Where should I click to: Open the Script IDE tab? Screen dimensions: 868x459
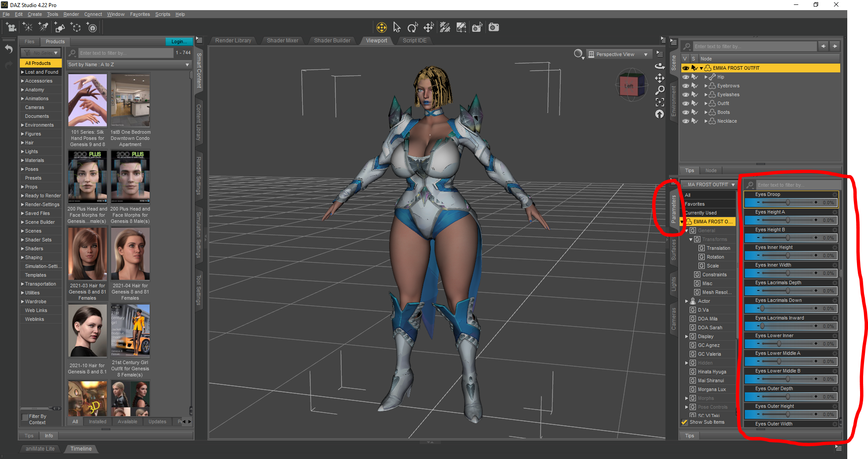pyautogui.click(x=414, y=41)
